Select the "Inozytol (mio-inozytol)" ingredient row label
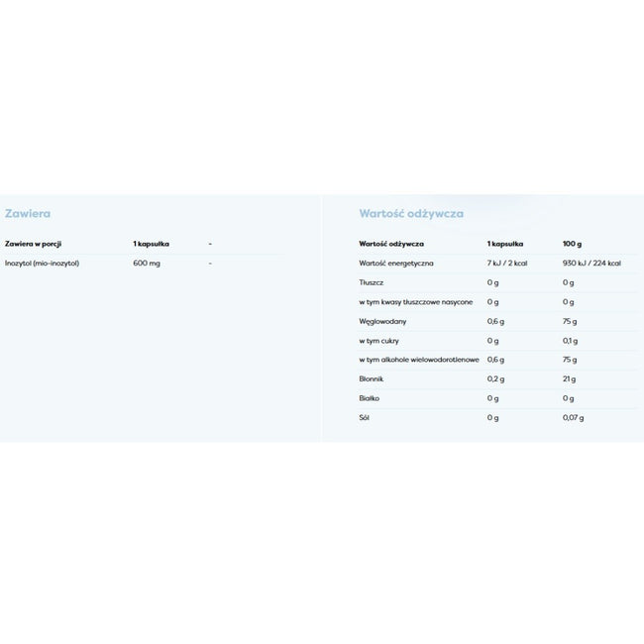The height and width of the screenshot is (644, 644). [42, 263]
